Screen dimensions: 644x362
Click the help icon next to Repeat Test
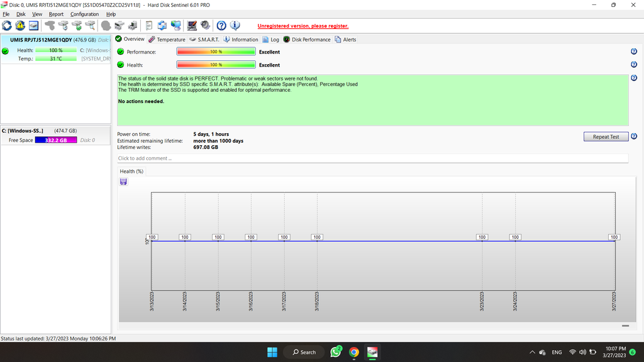pos(634,136)
